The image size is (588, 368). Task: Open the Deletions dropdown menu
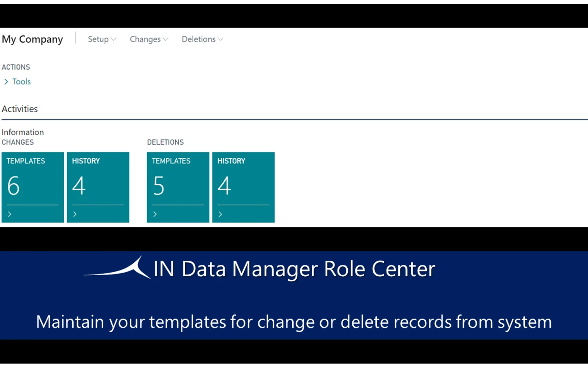pyautogui.click(x=202, y=39)
